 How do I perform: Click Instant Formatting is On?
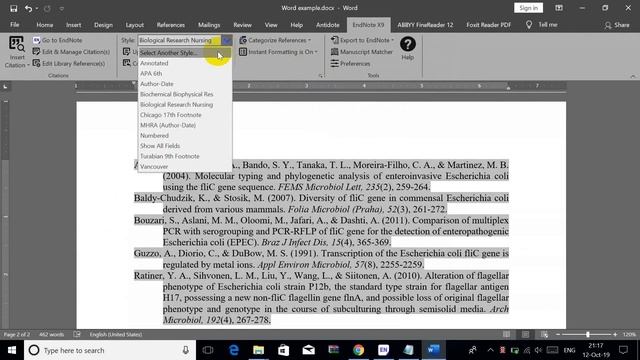(x=278, y=52)
